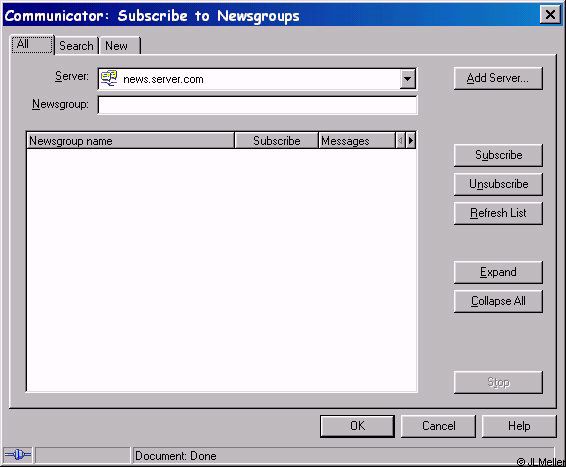
Task: Click the Messages column header
Action: coord(357,140)
